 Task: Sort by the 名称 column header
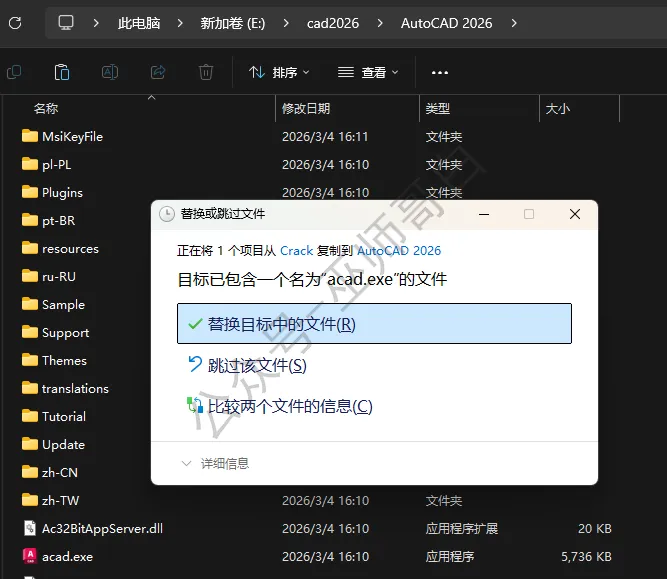tap(46, 109)
